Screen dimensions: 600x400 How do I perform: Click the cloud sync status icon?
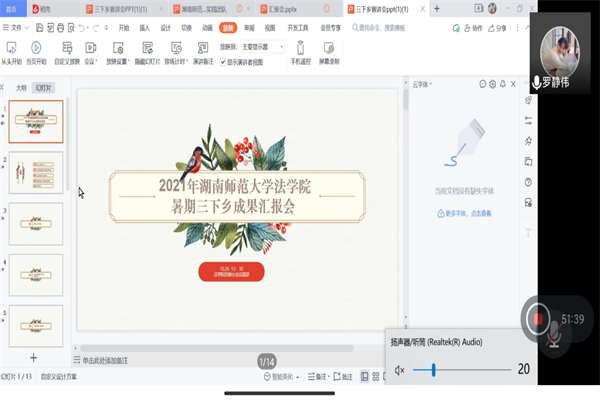coord(456,28)
